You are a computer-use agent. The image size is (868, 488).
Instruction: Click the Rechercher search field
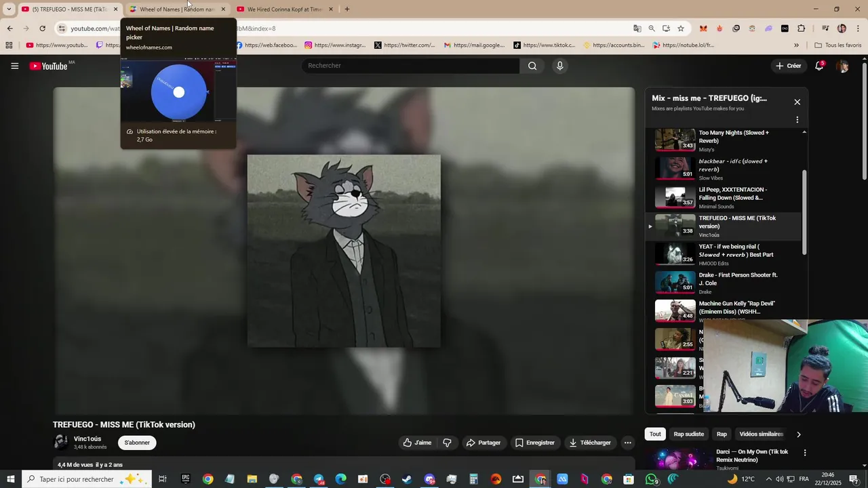410,66
